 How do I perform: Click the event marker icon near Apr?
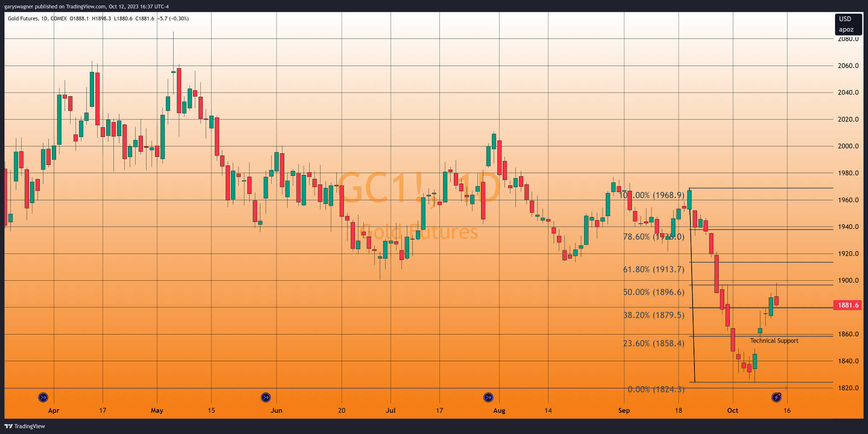point(43,397)
